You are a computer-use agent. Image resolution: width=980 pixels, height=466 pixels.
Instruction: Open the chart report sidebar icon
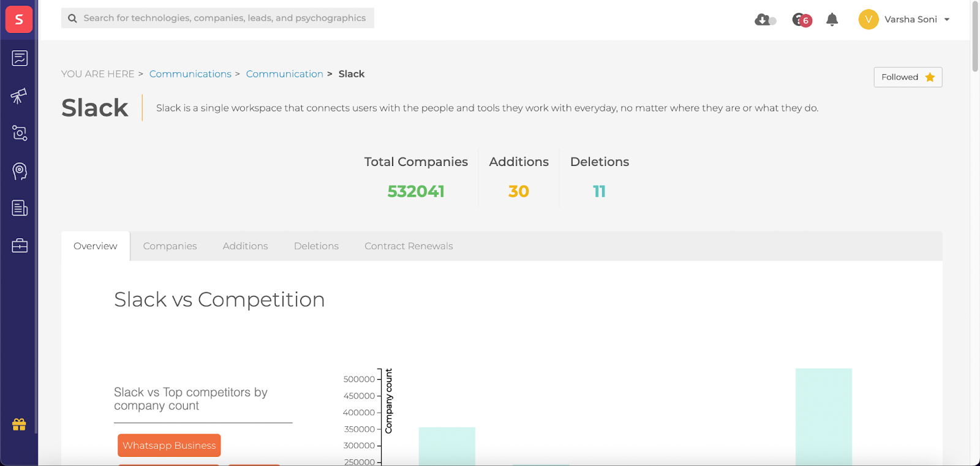(x=20, y=58)
